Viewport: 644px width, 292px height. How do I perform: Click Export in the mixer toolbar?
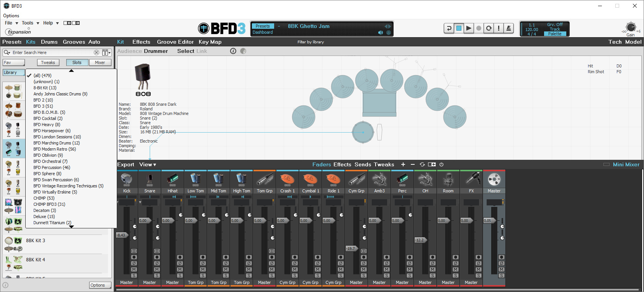[126, 164]
